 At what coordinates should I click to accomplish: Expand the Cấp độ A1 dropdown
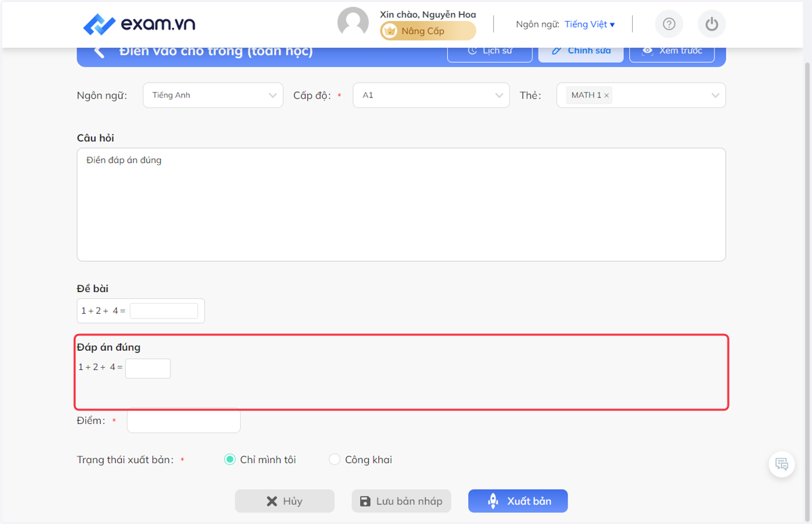click(431, 95)
